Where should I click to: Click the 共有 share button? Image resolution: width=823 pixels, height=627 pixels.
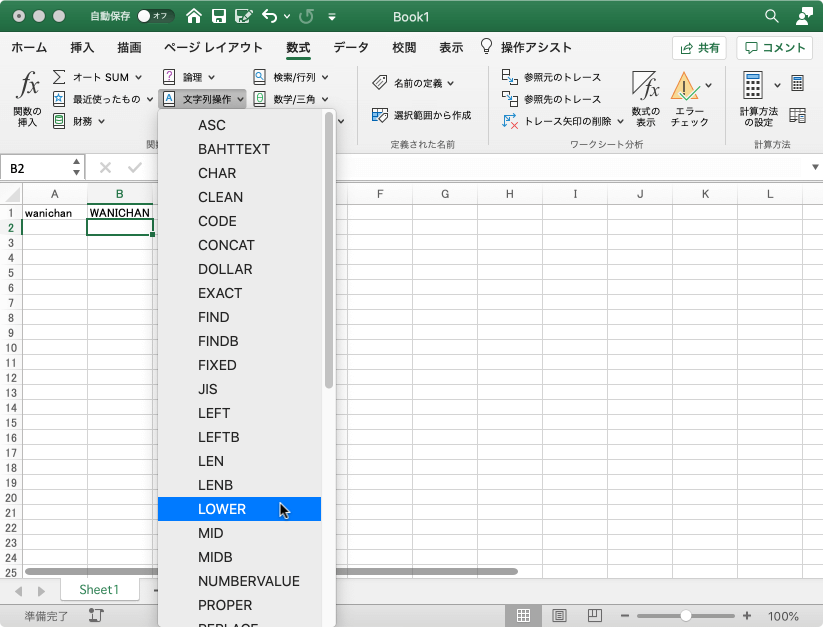699,48
